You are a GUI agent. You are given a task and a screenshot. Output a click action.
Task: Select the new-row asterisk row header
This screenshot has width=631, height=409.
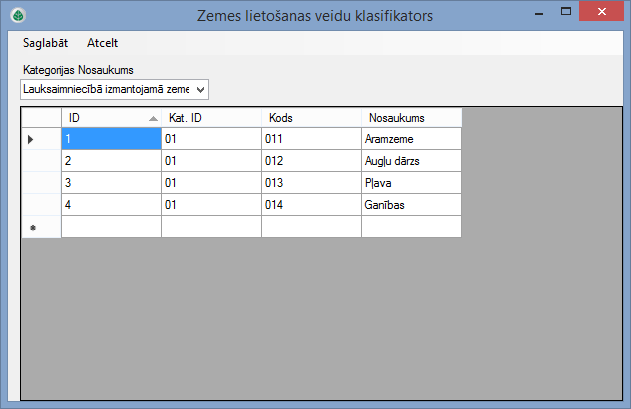tap(41, 227)
